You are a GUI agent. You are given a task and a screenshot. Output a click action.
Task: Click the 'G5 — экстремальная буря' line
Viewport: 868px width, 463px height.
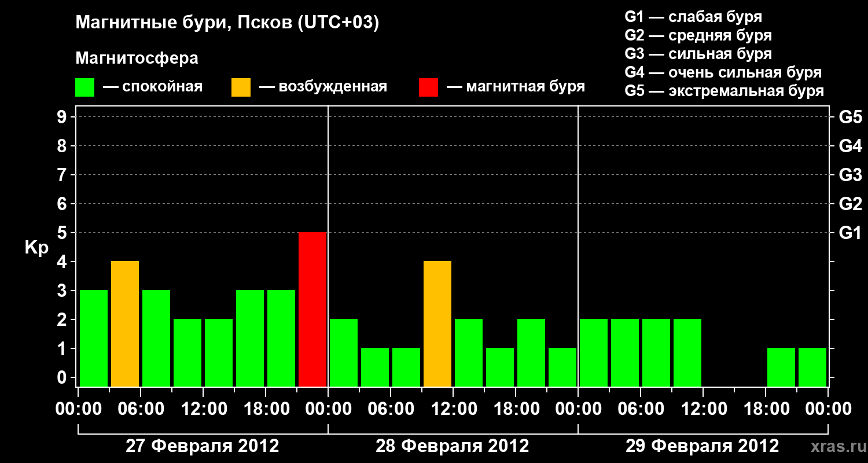[x=724, y=91]
